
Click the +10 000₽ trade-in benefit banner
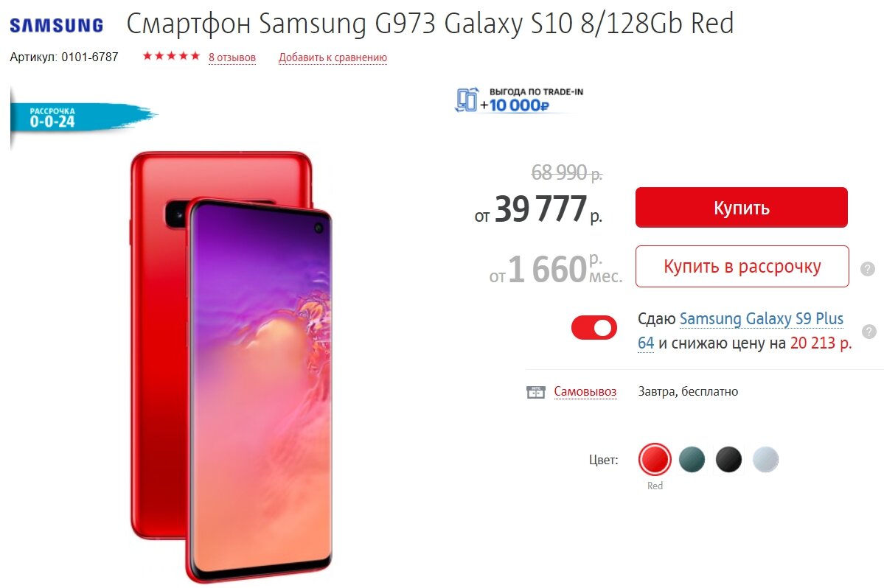[x=520, y=100]
